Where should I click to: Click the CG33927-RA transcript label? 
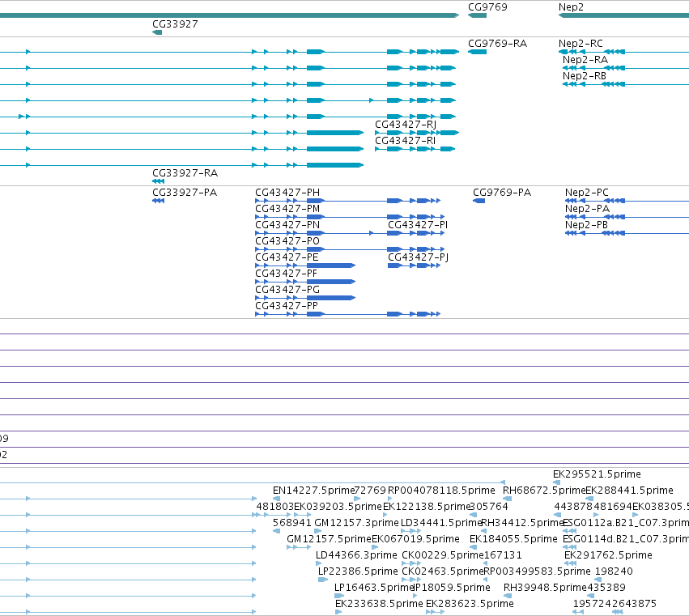pyautogui.click(x=185, y=173)
